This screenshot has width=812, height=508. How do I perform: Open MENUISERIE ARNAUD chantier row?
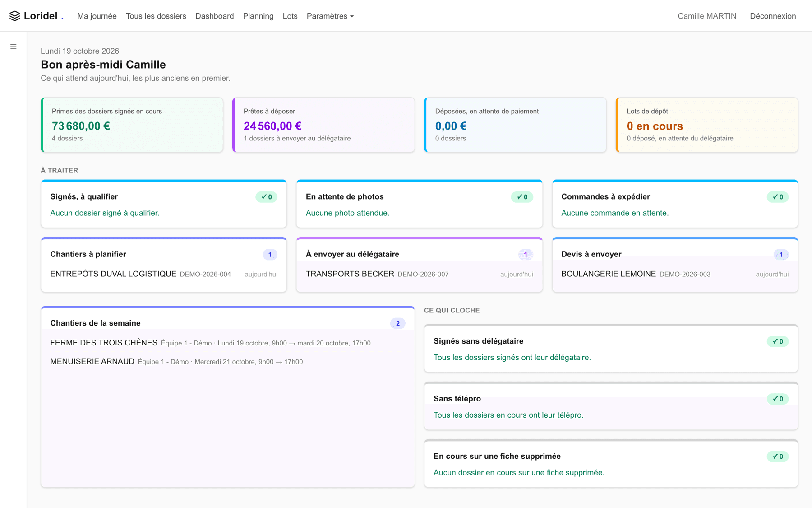(x=228, y=361)
